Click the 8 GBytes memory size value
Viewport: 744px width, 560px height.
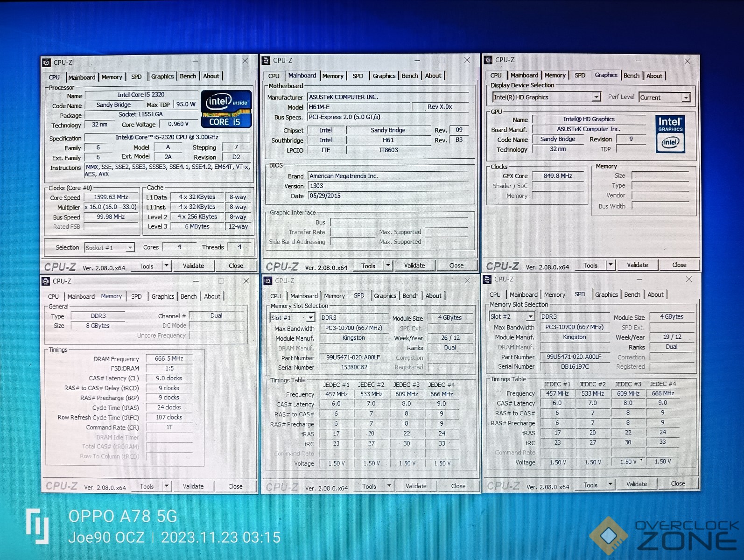click(98, 326)
